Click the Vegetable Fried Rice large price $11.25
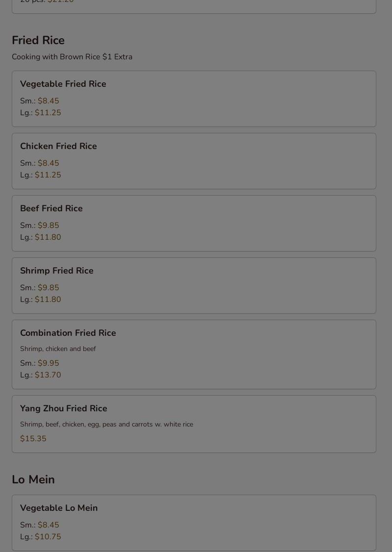This screenshot has height=552, width=392. pos(48,113)
